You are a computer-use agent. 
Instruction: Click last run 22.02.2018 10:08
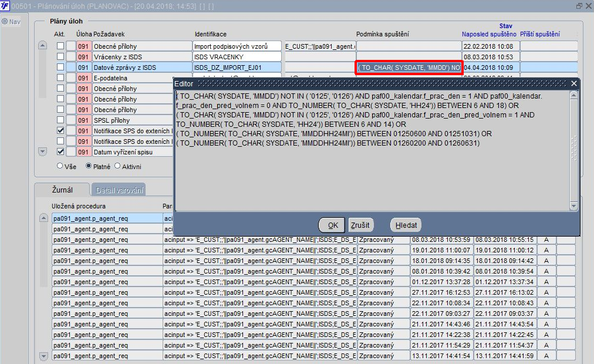[491, 46]
